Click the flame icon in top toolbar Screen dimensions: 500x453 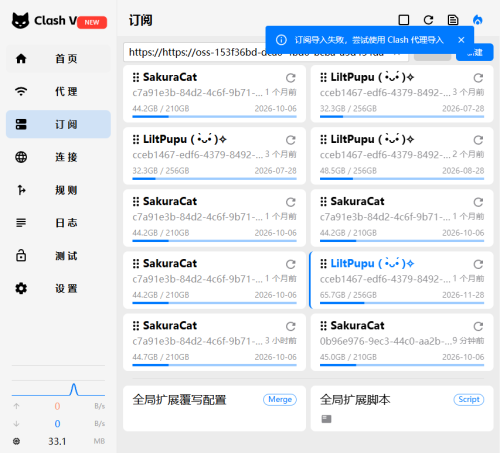coord(478,20)
